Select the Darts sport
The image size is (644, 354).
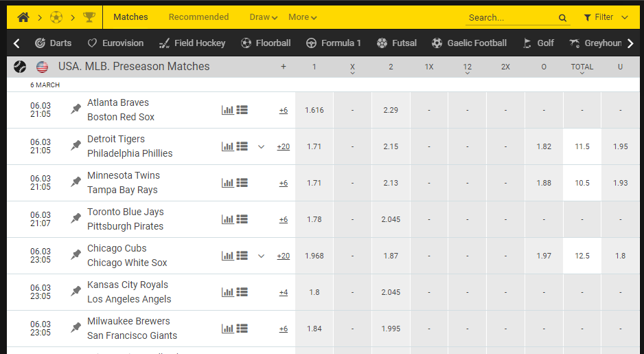(53, 43)
